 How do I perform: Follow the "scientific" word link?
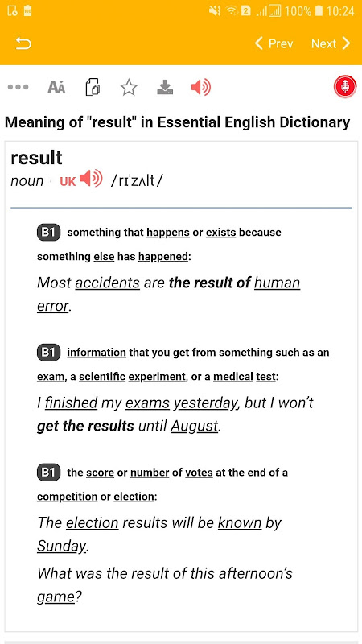pyautogui.click(x=102, y=377)
